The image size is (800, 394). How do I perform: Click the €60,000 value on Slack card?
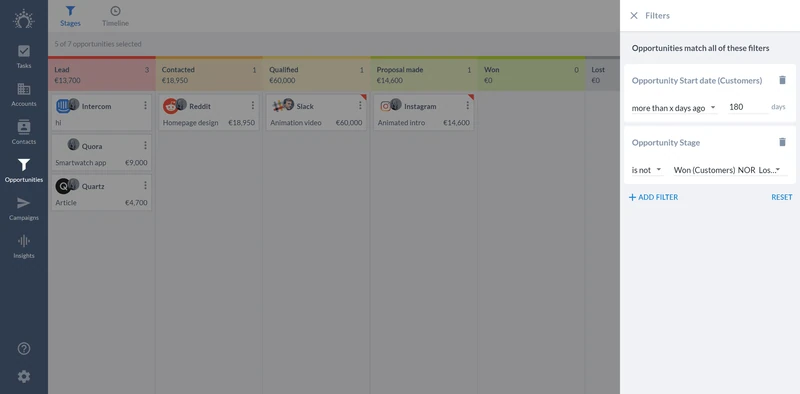tap(349, 122)
